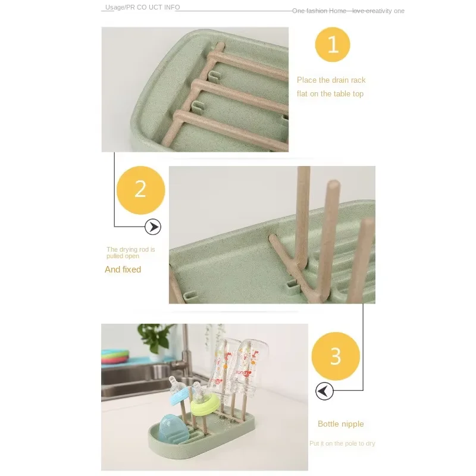
Task: Click the Usage/PR CO UCT INFO heading
Action: pos(143,7)
